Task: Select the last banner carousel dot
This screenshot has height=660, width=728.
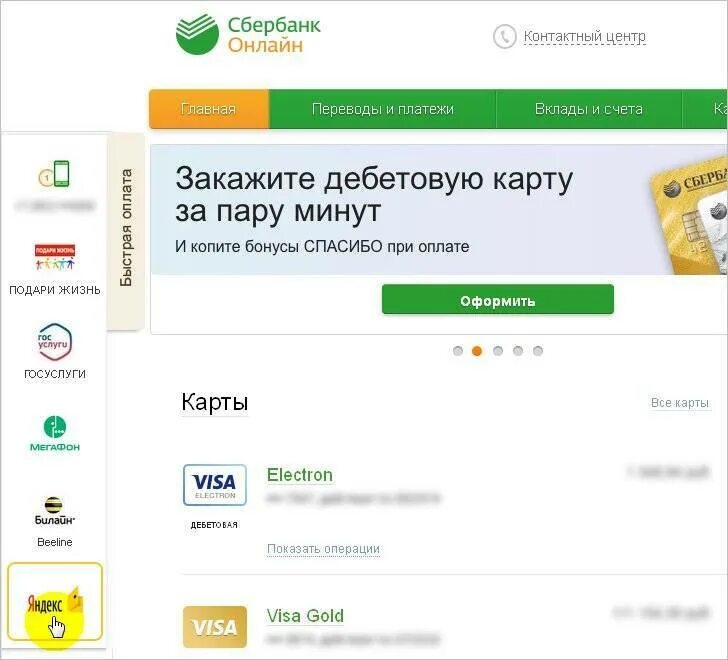Action: coord(538,351)
